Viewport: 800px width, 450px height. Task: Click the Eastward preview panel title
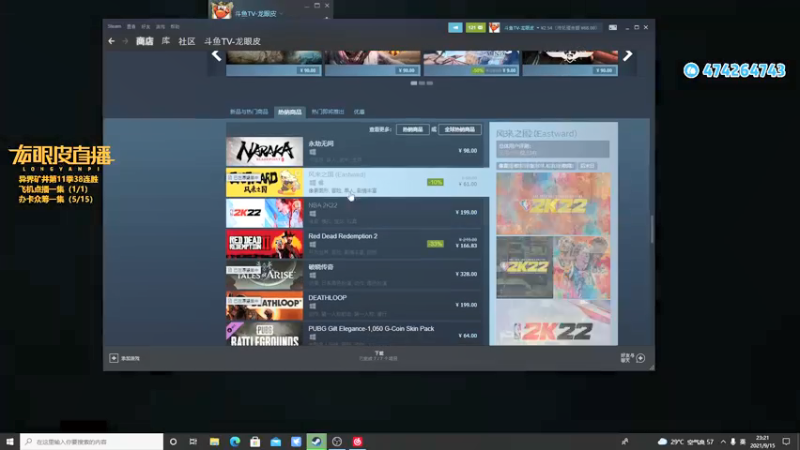(x=537, y=134)
